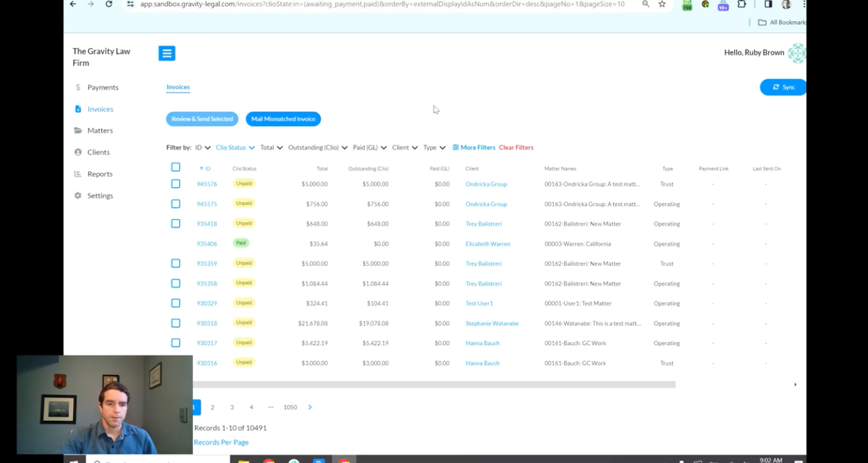Select checkbox for invoice 935358
The image size is (868, 463).
(x=176, y=283)
